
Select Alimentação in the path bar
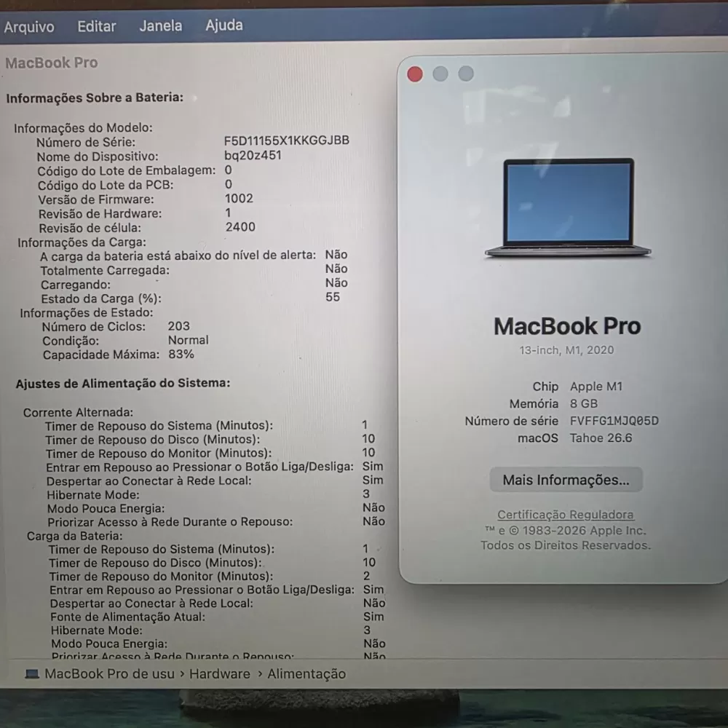(x=306, y=673)
